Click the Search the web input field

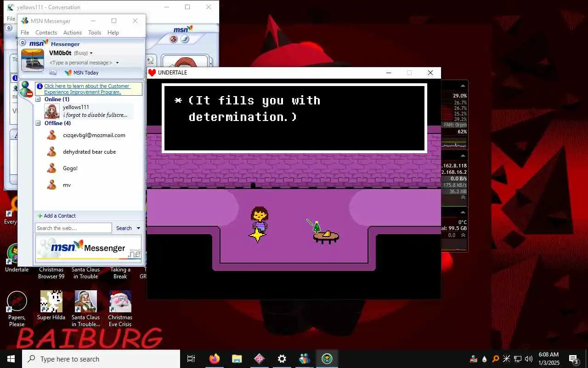(x=73, y=228)
